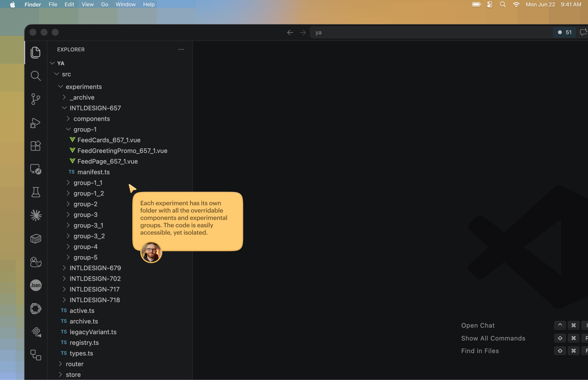
Task: Open the Extensions view
Action: 36,146
